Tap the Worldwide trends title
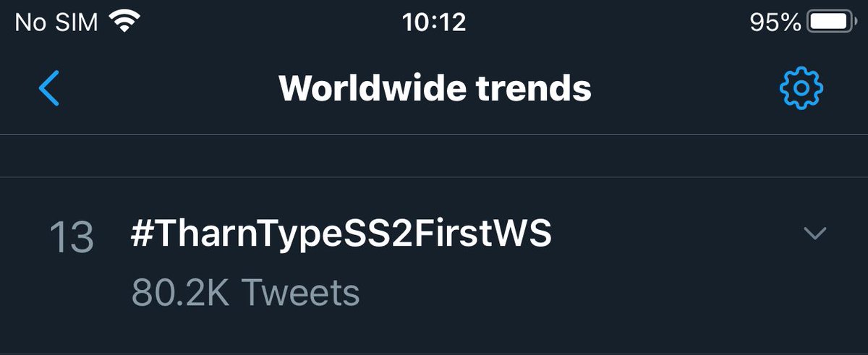This screenshot has width=868, height=355. (x=435, y=88)
